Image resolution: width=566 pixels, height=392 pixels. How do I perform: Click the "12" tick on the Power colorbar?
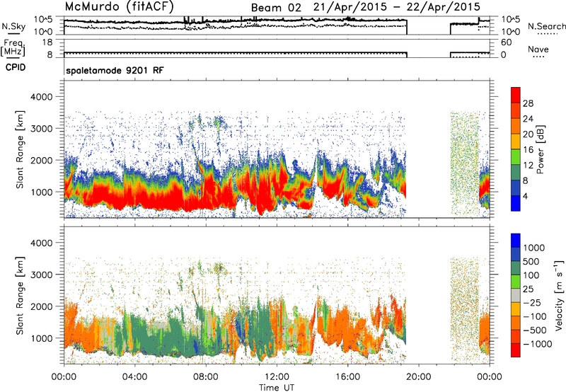528,166
